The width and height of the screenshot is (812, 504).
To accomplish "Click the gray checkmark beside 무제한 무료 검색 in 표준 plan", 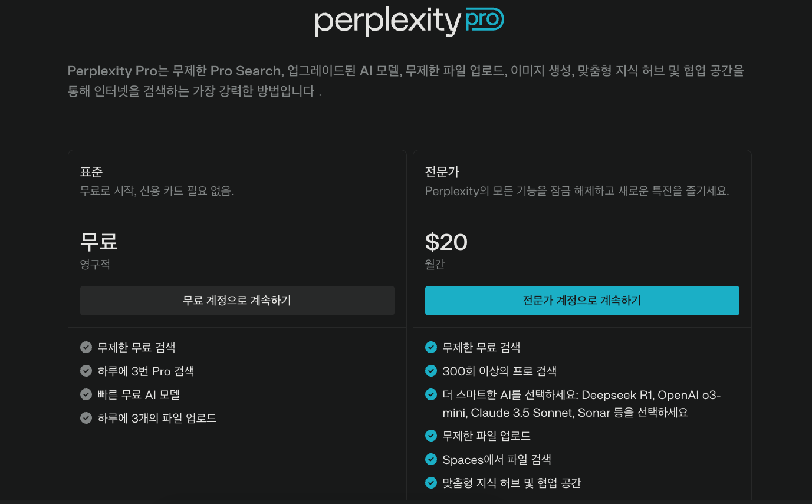I will click(x=86, y=347).
